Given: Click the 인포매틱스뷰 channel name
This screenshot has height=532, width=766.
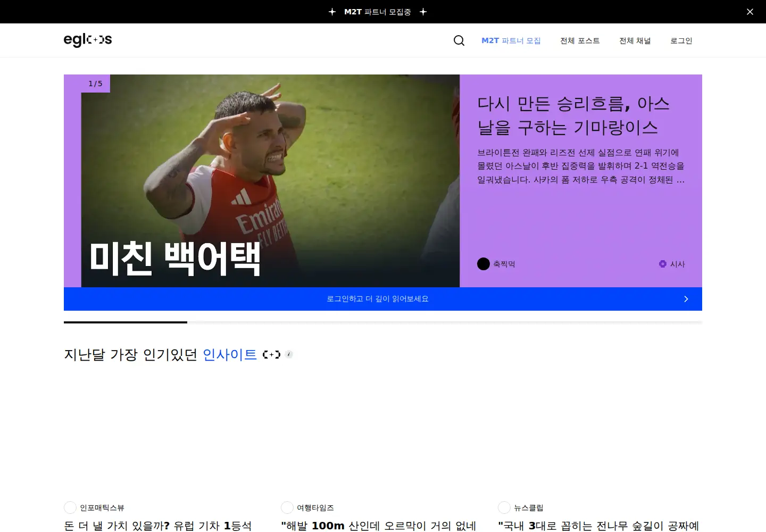Looking at the screenshot, I should coord(102,508).
